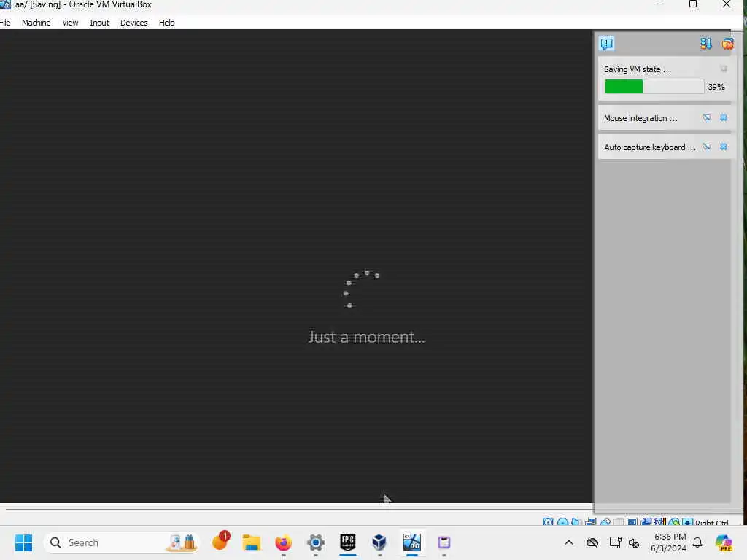Click the display status bar indicator
Image resolution: width=747 pixels, height=560 pixels.
[632, 522]
